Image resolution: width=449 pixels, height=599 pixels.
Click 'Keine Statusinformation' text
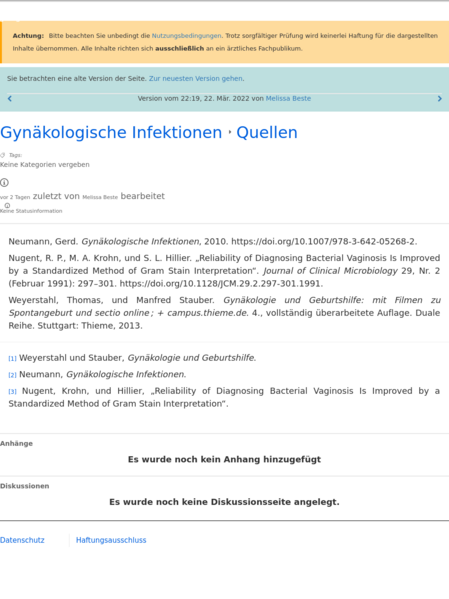point(31,211)
